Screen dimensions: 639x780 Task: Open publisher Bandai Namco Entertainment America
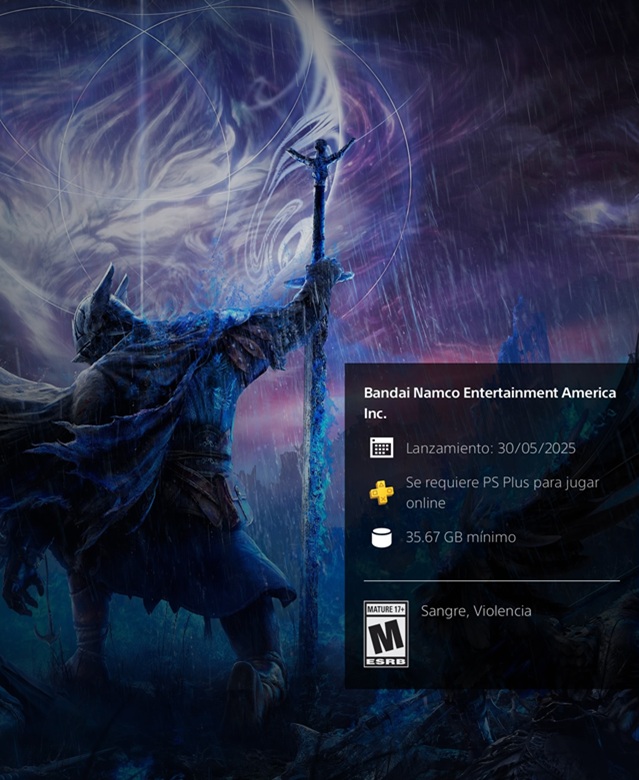point(489,393)
